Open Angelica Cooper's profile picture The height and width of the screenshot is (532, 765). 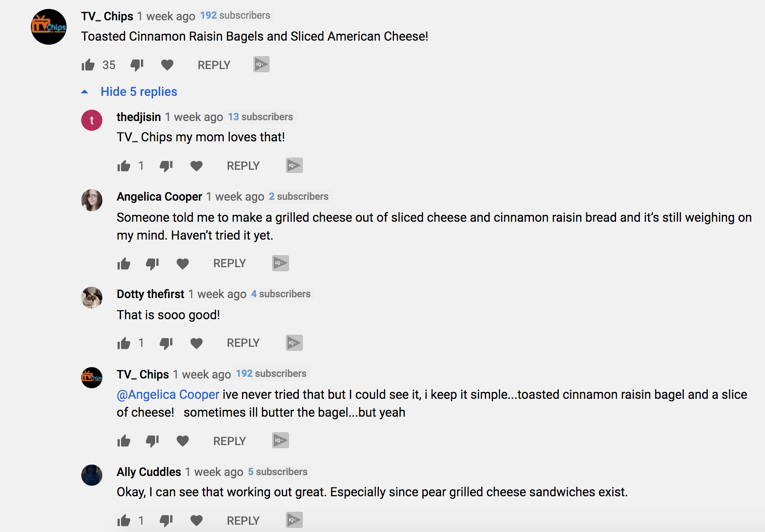(92, 200)
